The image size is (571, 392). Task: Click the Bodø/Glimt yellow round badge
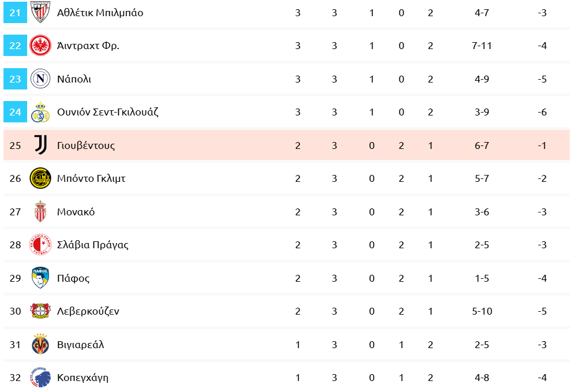(40, 178)
